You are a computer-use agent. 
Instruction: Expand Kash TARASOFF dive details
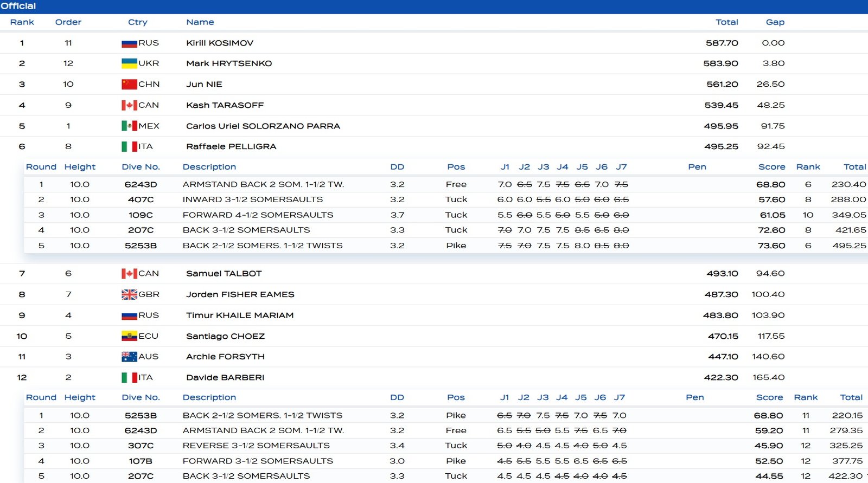(434, 105)
